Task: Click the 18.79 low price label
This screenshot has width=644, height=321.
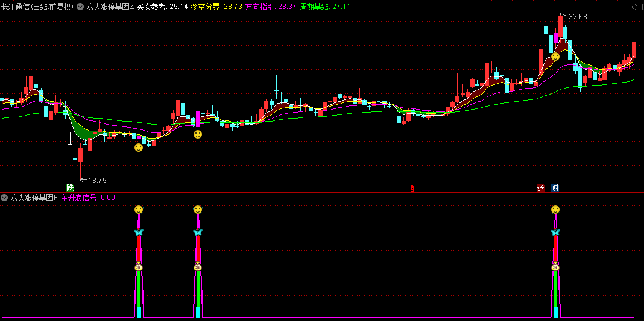Action: (x=98, y=180)
